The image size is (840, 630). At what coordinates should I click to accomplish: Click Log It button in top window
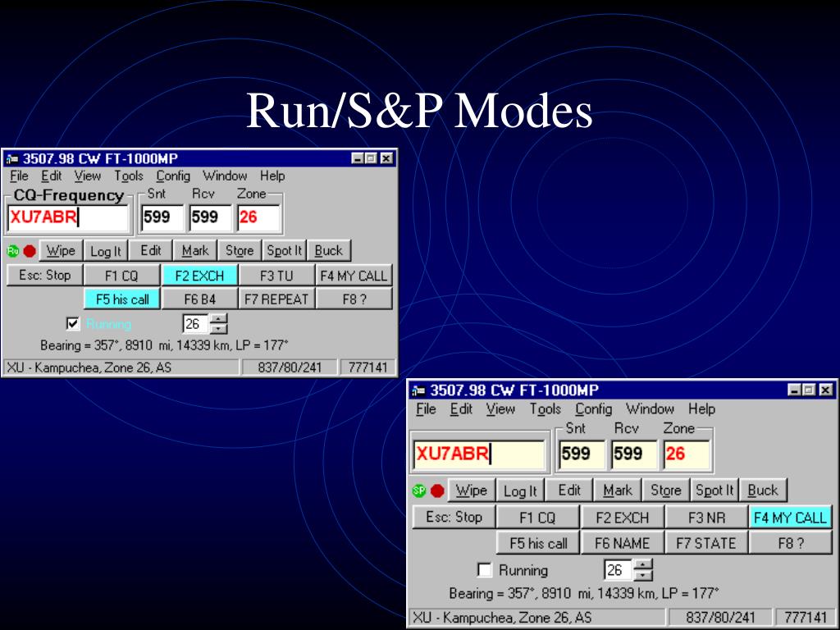(x=106, y=251)
